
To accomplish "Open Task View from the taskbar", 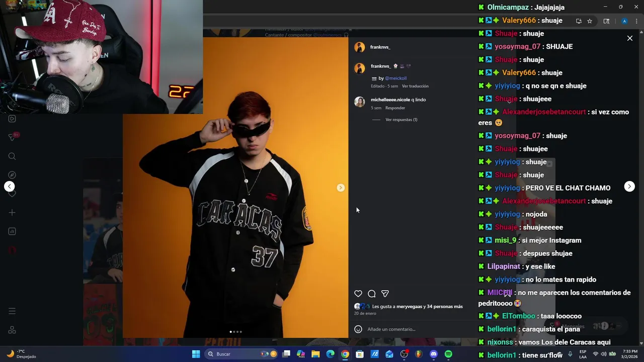I will click(x=286, y=354).
